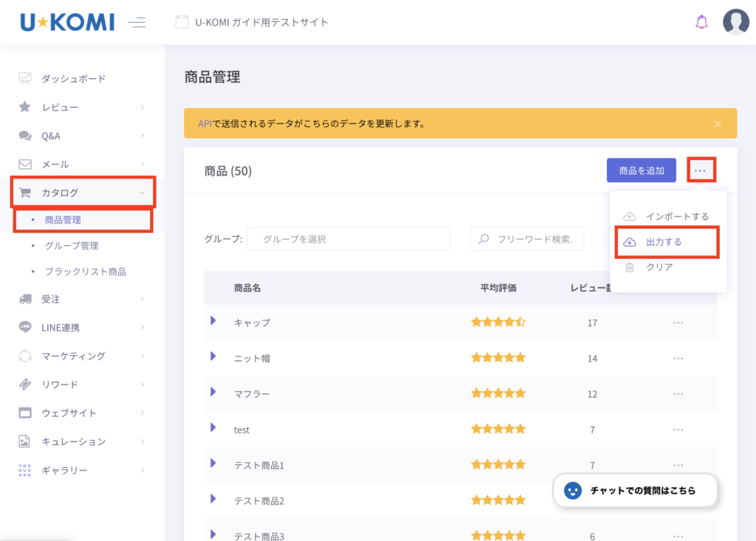Open the user profile avatar

click(x=735, y=22)
